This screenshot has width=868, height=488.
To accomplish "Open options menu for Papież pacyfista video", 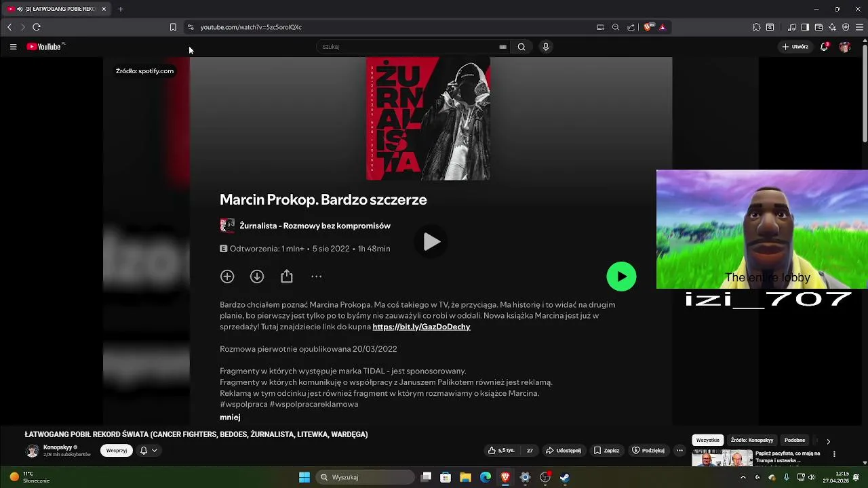I will click(x=834, y=455).
